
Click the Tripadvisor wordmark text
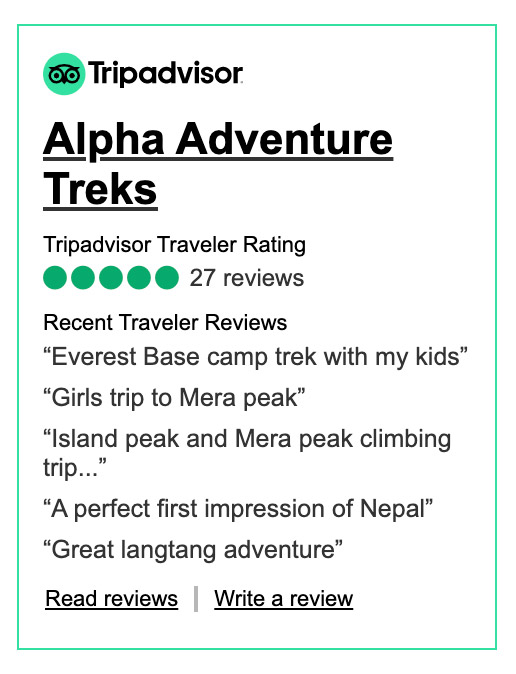tap(166, 74)
